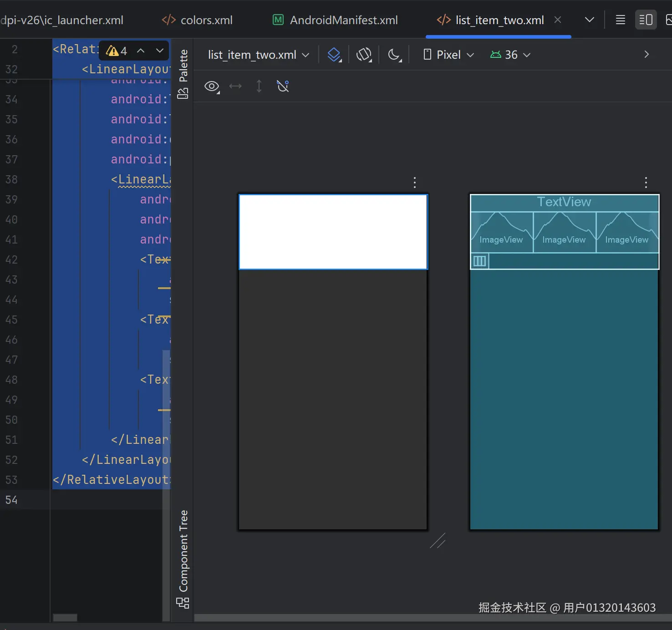Click the vertical expand arrows icon
Image resolution: width=672 pixels, height=630 pixels.
tap(259, 86)
